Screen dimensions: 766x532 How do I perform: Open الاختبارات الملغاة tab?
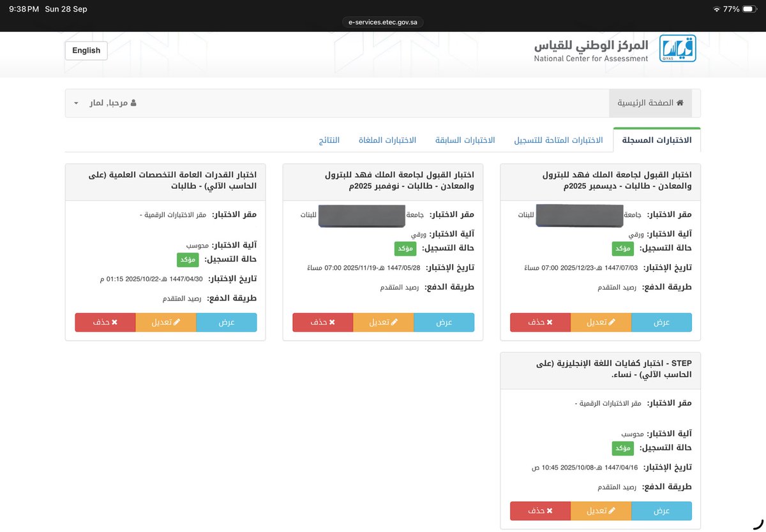(x=387, y=140)
